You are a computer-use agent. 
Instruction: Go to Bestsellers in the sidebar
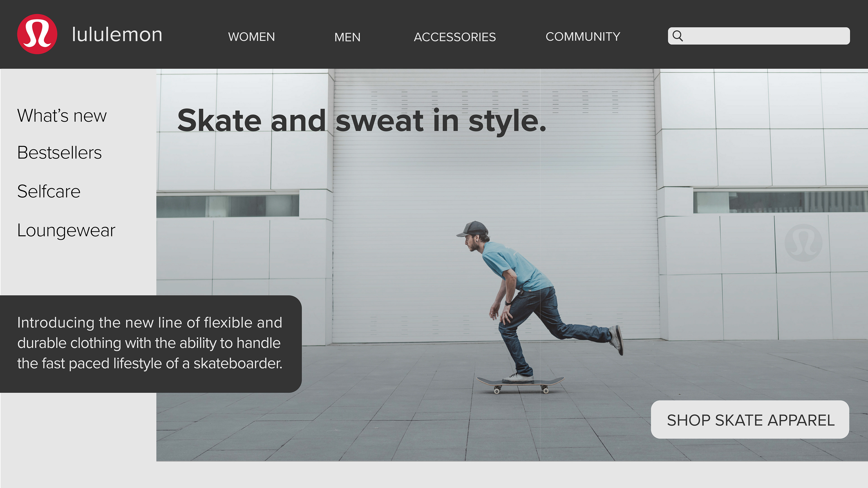(59, 153)
